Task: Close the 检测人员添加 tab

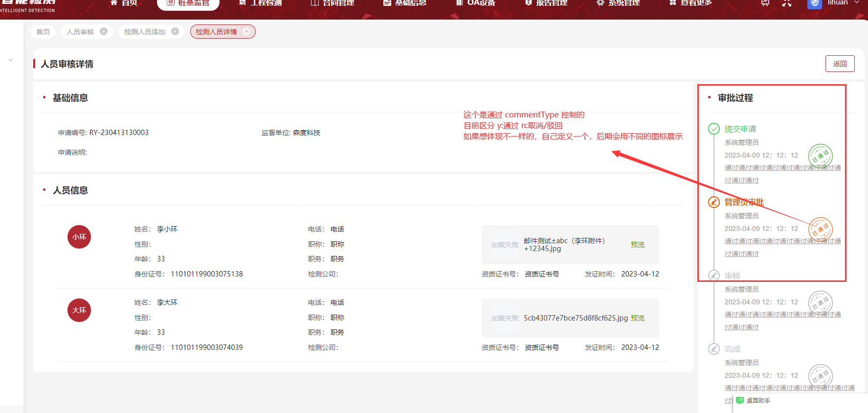Action: coord(175,31)
